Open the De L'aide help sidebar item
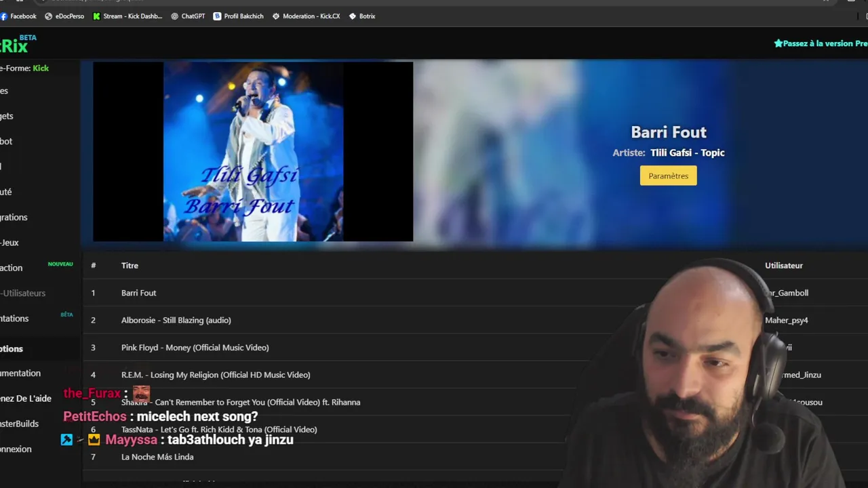This screenshot has width=868, height=488. click(26, 399)
